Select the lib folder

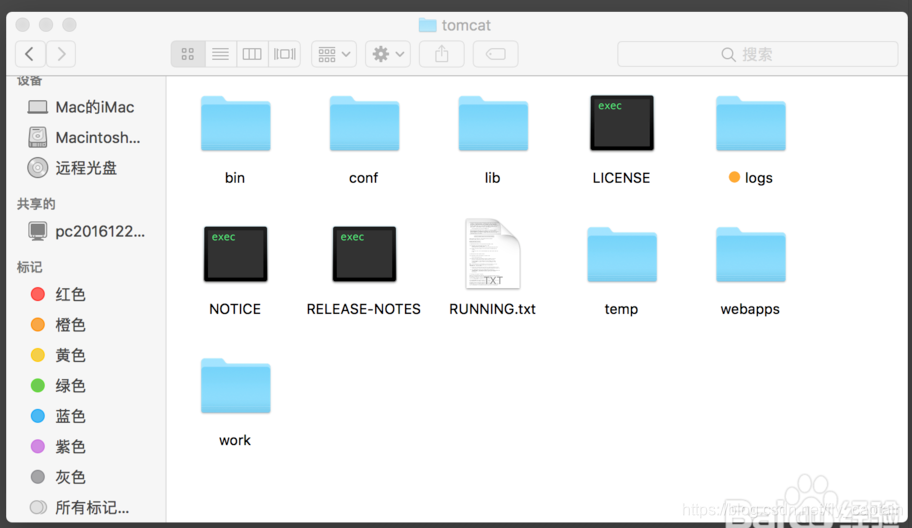[x=493, y=124]
